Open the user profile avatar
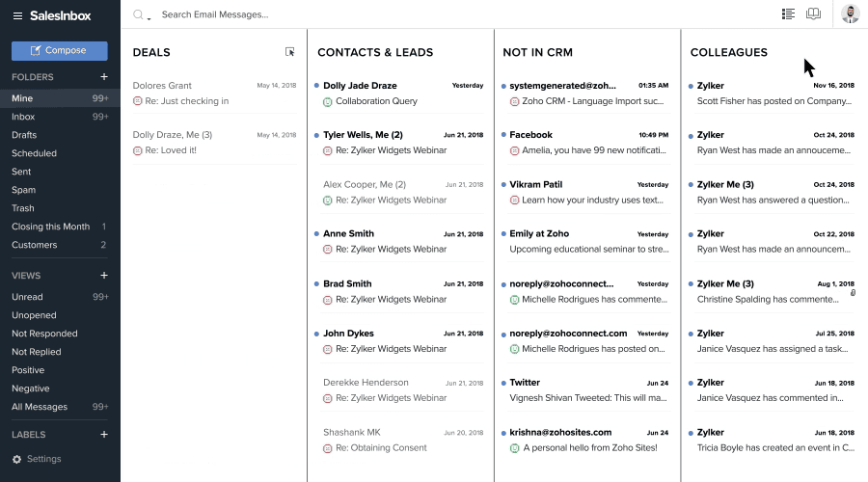This screenshot has height=482, width=868. point(850,14)
